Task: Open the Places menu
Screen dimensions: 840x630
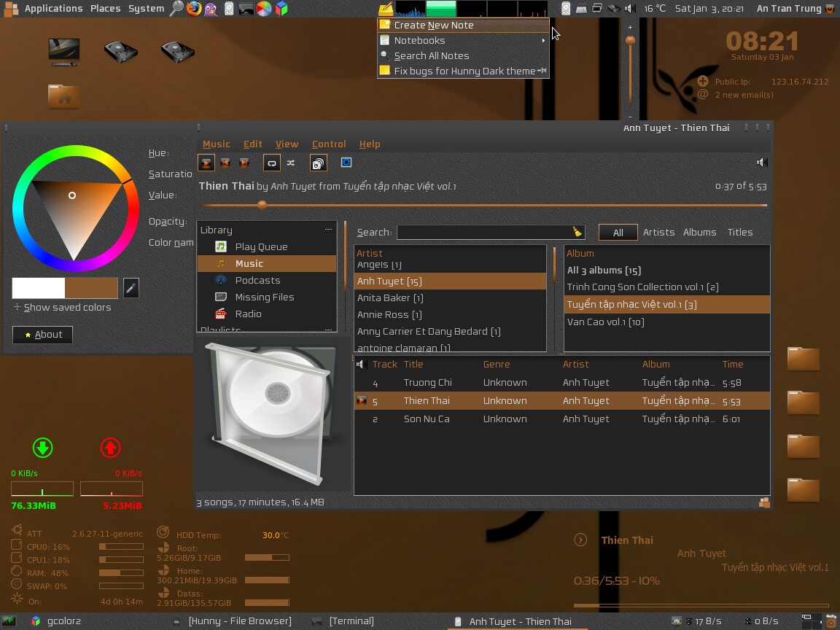Action: click(106, 9)
